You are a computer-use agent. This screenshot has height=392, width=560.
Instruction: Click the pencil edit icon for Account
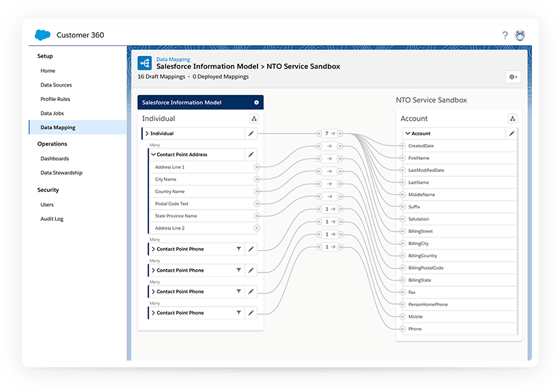coord(512,134)
